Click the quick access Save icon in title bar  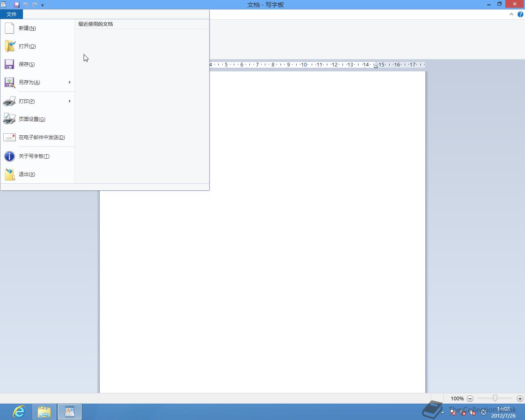pyautogui.click(x=17, y=5)
